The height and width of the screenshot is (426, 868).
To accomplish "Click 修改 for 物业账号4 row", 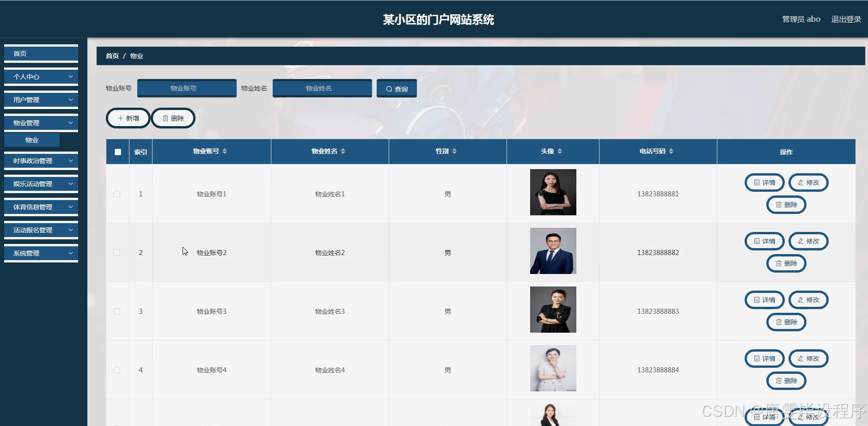I will [x=808, y=359].
